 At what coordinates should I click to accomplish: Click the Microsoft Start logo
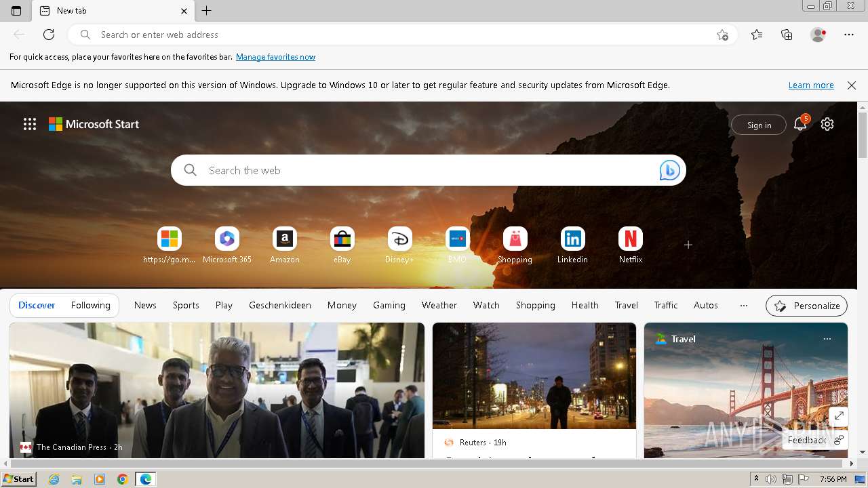click(x=94, y=124)
